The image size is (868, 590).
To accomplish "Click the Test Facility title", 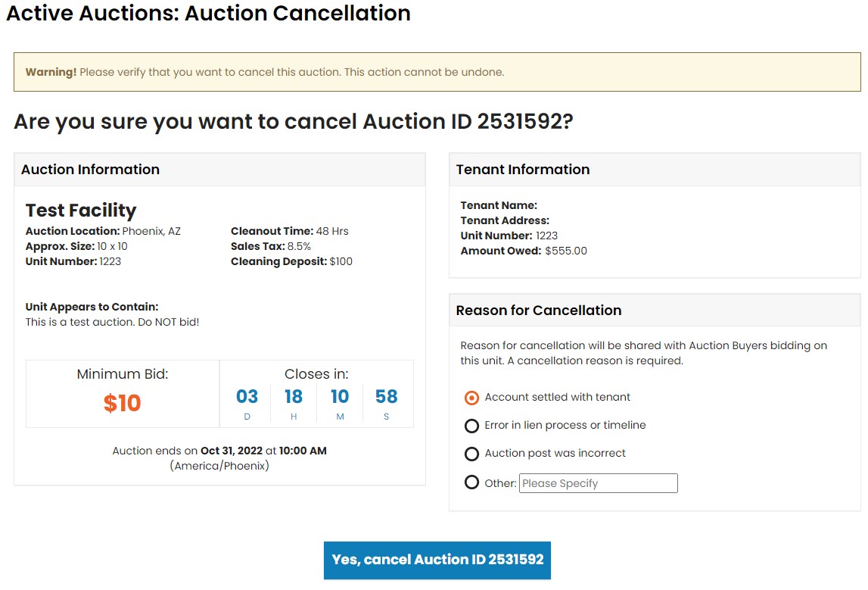I will 80,210.
